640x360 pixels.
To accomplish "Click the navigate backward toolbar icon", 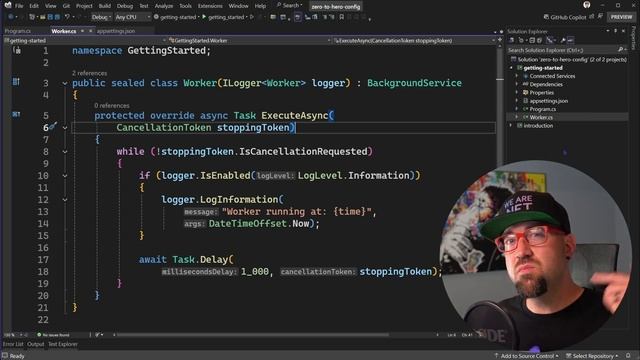I will click(11, 17).
